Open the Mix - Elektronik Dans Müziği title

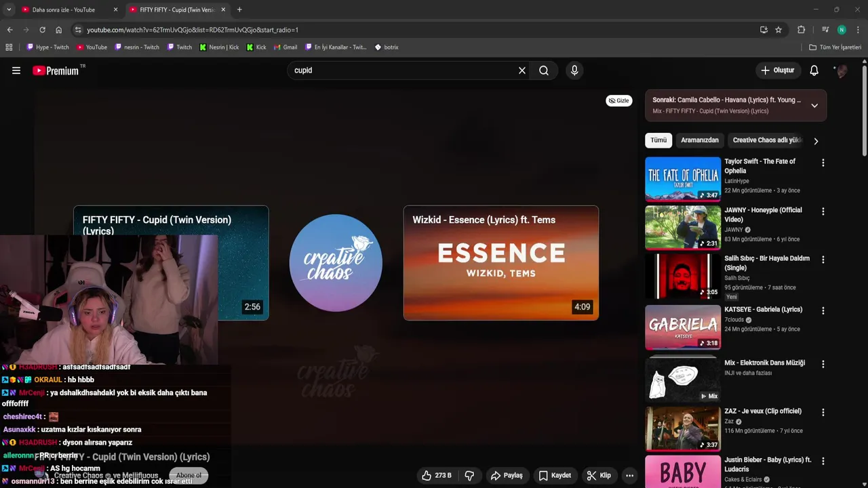(x=764, y=363)
